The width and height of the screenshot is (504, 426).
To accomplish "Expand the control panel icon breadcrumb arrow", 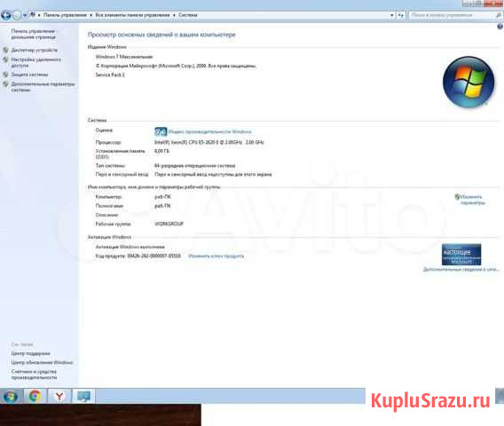I will [39, 15].
